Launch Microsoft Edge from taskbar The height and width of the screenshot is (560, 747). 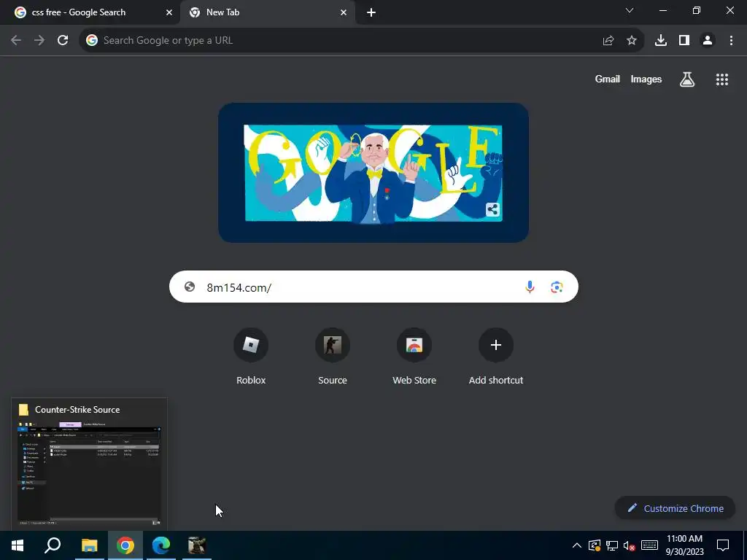point(161,545)
